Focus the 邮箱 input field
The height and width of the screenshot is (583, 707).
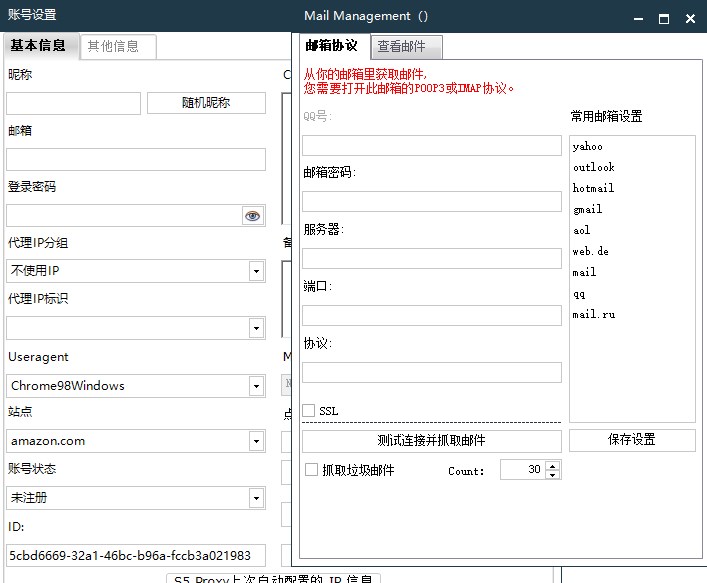(136, 159)
